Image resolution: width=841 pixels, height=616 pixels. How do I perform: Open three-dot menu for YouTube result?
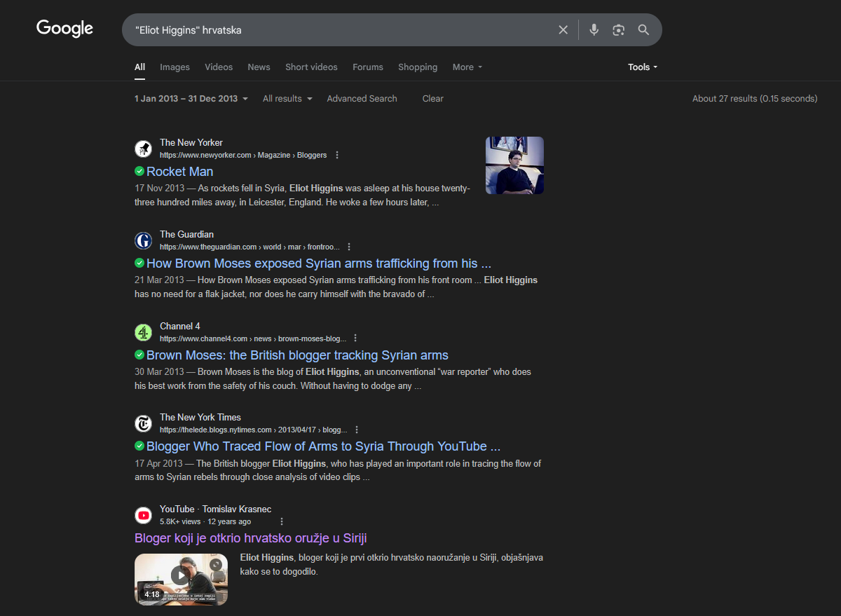[282, 521]
